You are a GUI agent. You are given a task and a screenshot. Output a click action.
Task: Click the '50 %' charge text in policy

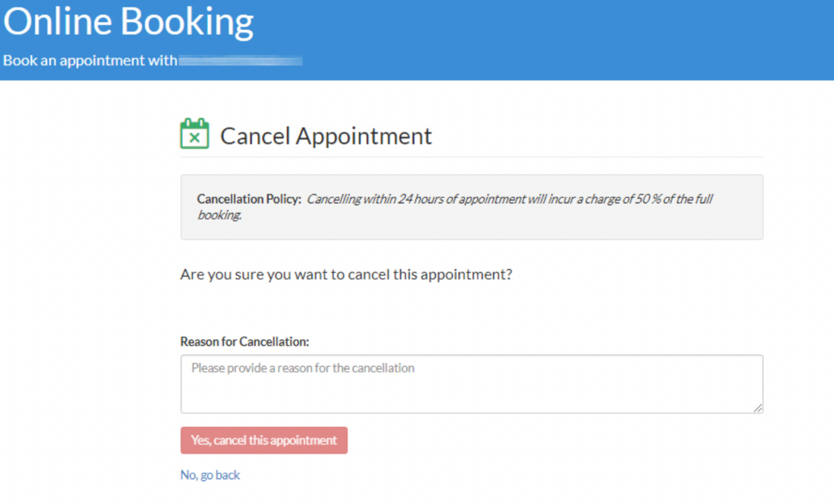648,199
